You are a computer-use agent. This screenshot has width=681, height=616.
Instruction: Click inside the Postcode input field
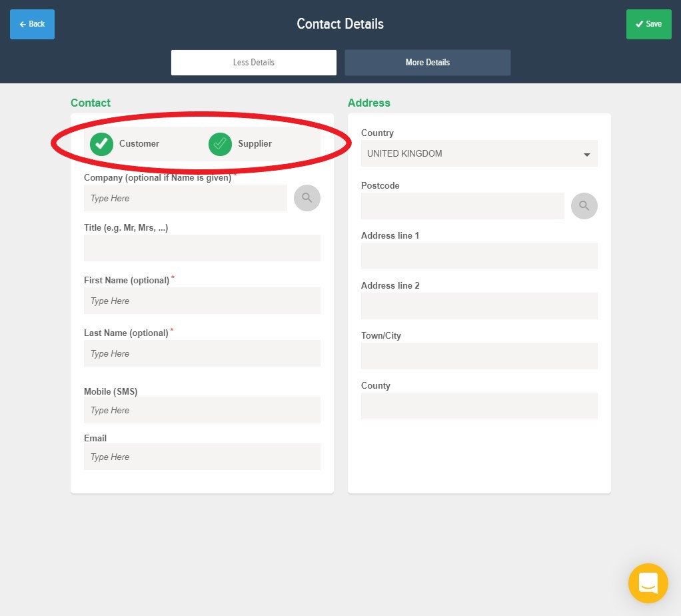tap(462, 206)
